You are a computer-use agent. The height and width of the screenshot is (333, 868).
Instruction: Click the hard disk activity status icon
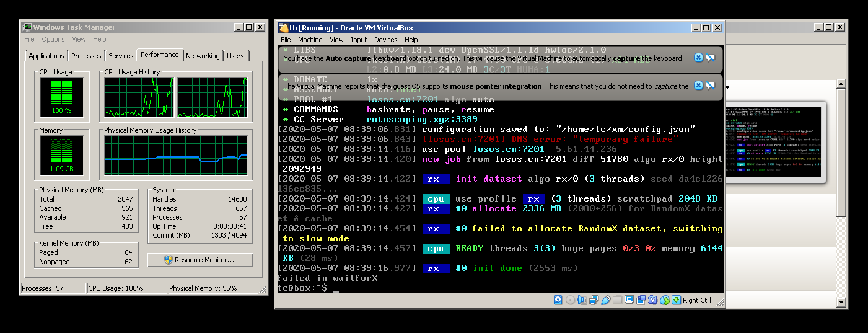pyautogui.click(x=558, y=300)
